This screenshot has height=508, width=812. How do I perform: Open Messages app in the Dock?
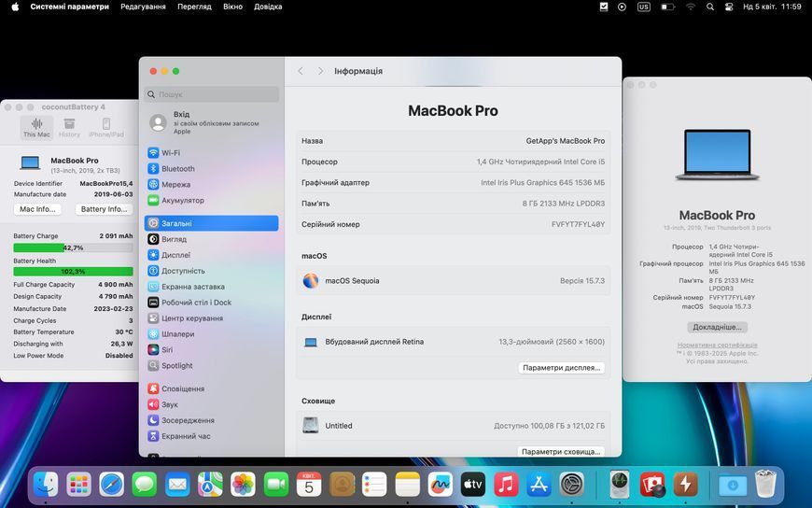(145, 484)
